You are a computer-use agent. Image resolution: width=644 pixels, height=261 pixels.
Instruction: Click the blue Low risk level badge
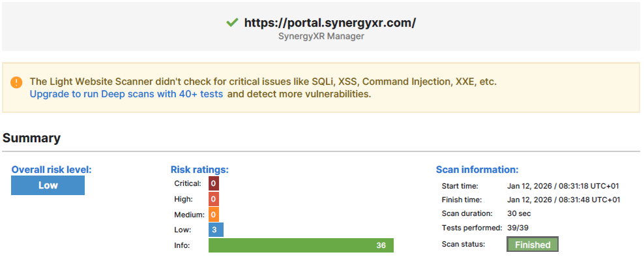tap(48, 185)
